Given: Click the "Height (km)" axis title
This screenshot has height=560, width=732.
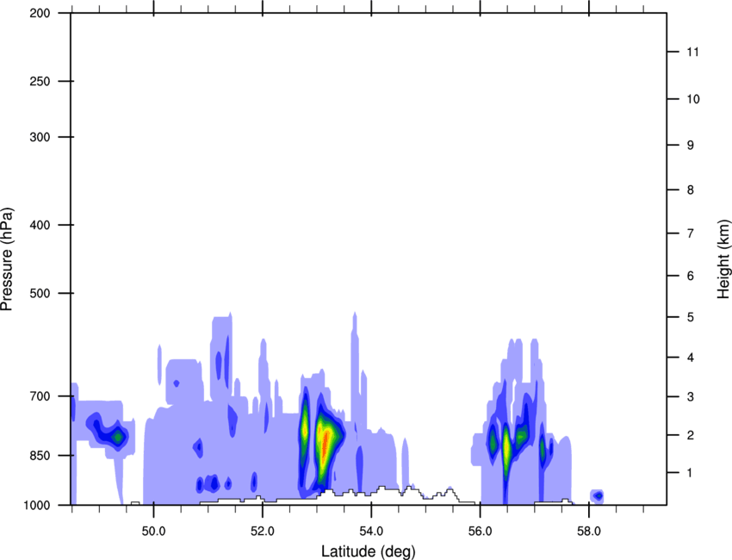Looking at the screenshot, I should 723,259.
